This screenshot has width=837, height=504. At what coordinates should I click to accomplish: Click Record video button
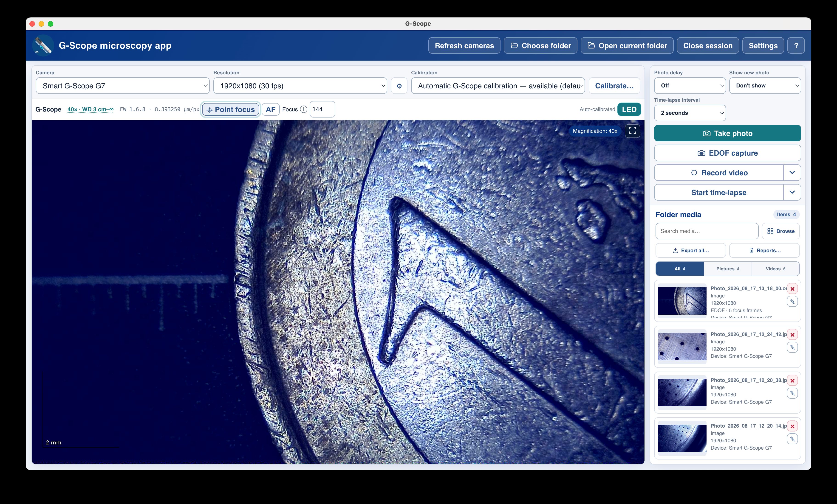coord(719,173)
